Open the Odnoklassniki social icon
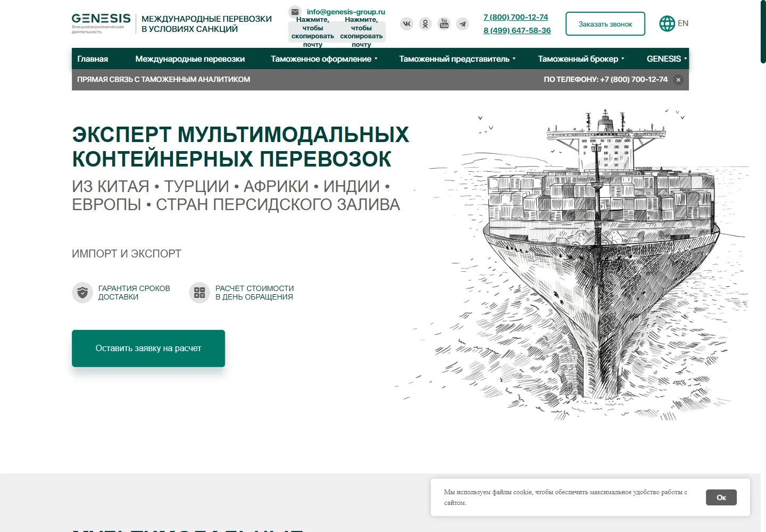The width and height of the screenshot is (766, 532). click(x=426, y=24)
